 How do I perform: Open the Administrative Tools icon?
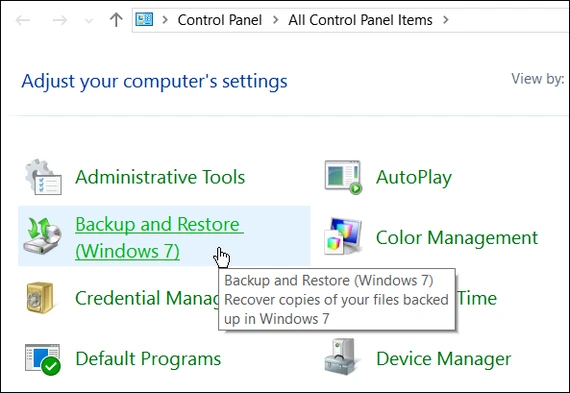pyautogui.click(x=43, y=177)
